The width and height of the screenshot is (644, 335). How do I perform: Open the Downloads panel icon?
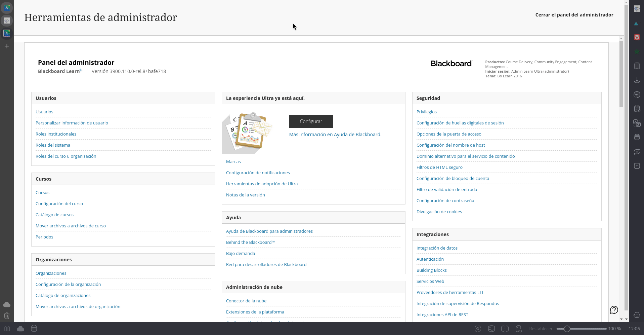[x=637, y=80]
